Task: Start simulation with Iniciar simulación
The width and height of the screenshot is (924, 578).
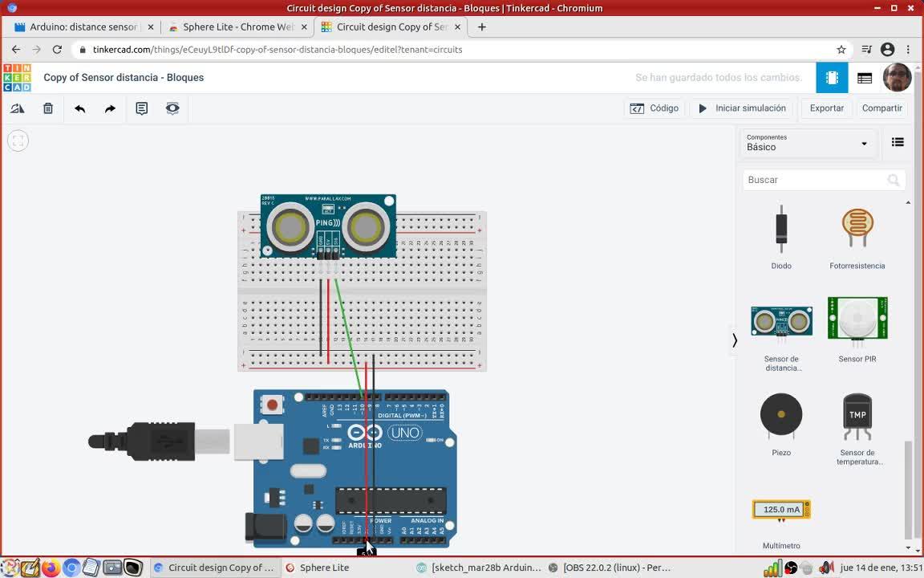Action: (742, 108)
